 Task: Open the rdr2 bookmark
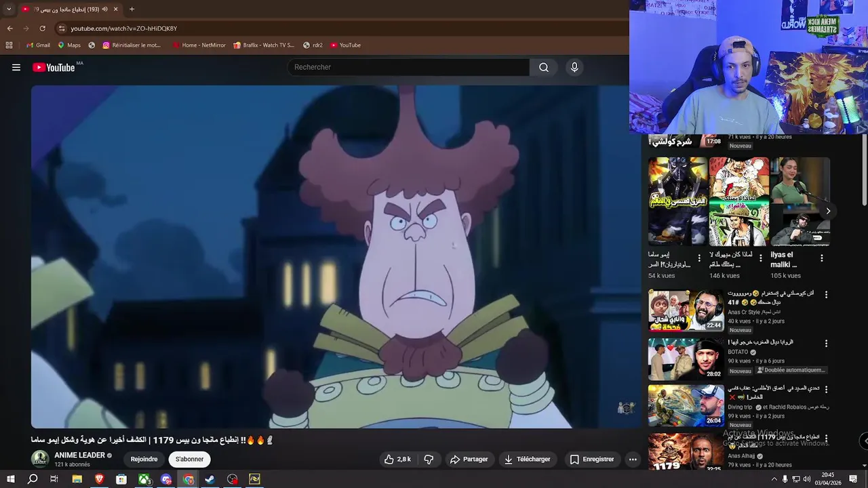(x=313, y=45)
